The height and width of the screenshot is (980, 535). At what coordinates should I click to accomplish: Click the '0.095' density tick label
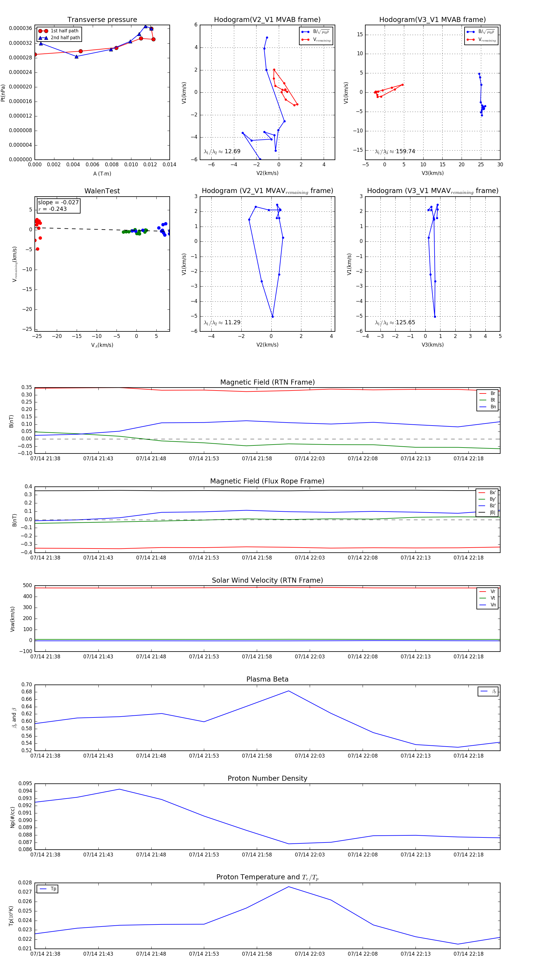pos(25,784)
